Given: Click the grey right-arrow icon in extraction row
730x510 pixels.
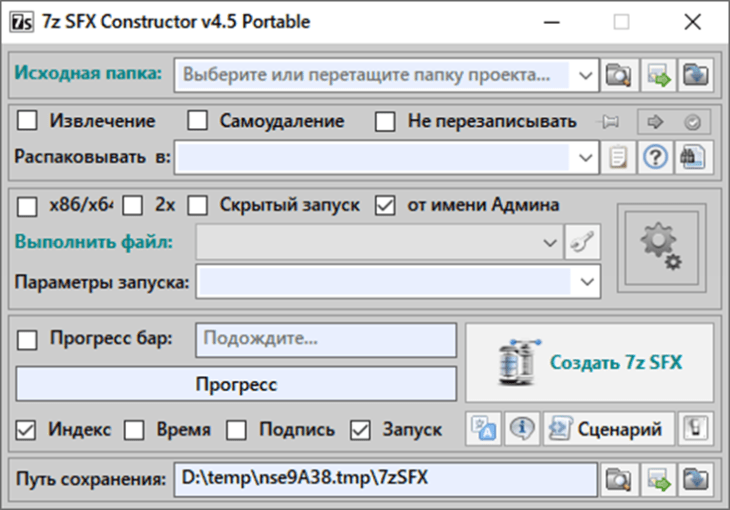Looking at the screenshot, I should [x=655, y=122].
